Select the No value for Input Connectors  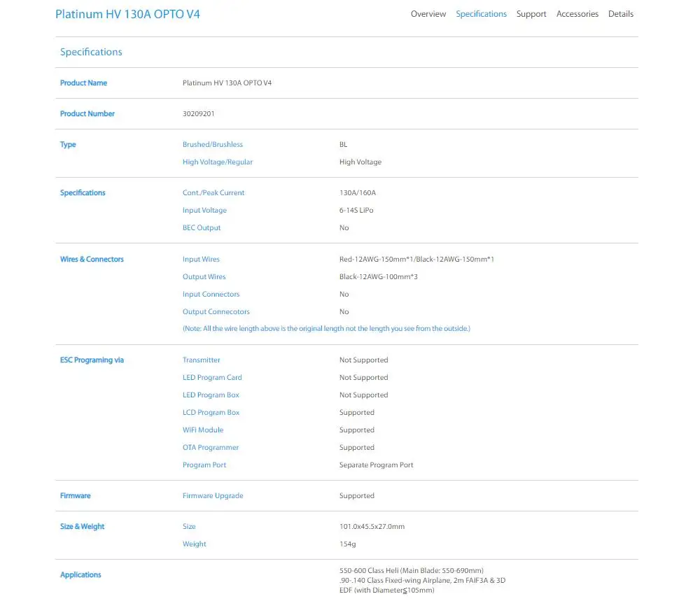pyautogui.click(x=344, y=294)
